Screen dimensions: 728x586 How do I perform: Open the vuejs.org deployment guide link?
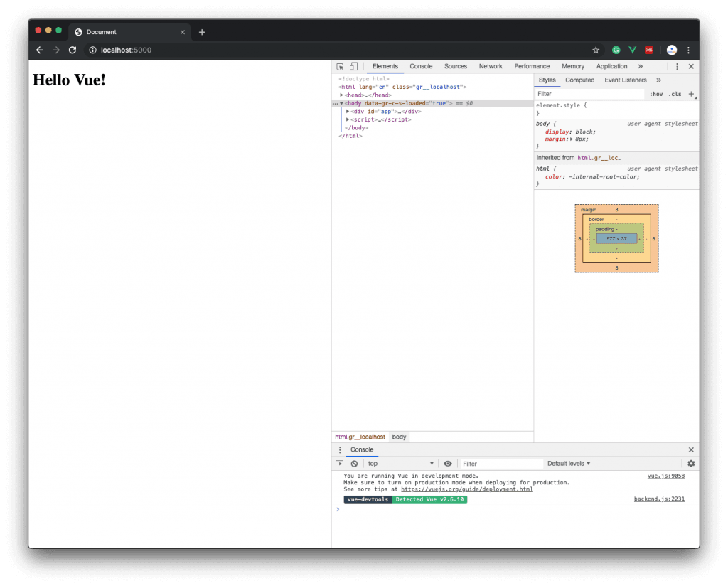466,489
